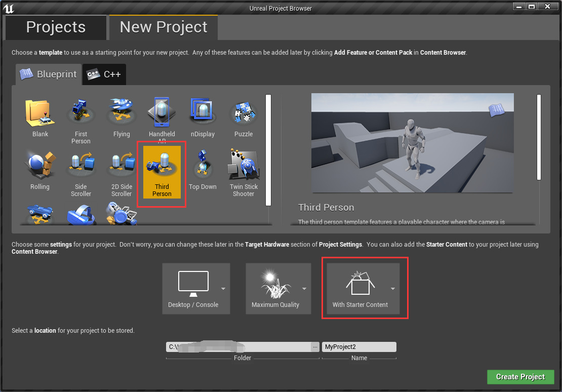This screenshot has width=562, height=392.
Task: Choose the Flying template
Action: (x=122, y=119)
